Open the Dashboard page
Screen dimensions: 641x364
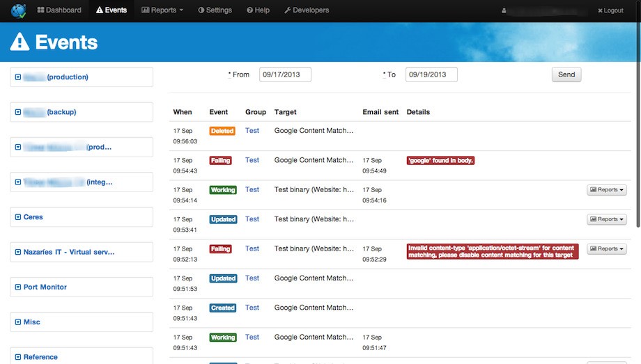tap(59, 10)
